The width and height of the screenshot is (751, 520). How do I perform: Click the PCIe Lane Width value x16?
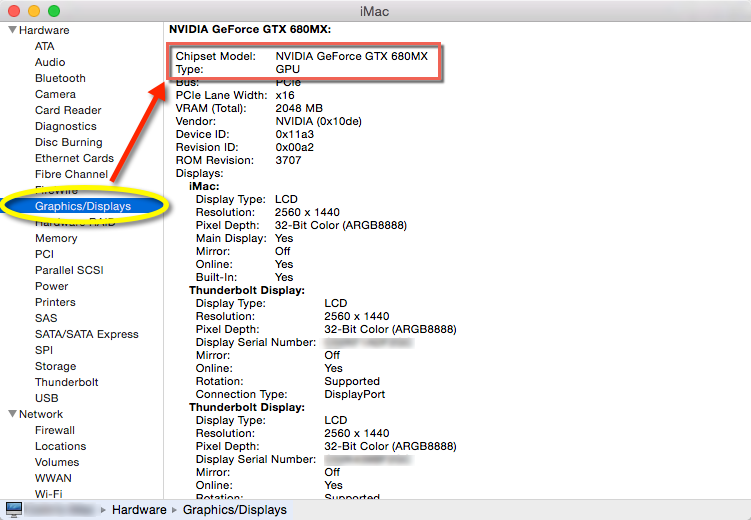coord(285,95)
